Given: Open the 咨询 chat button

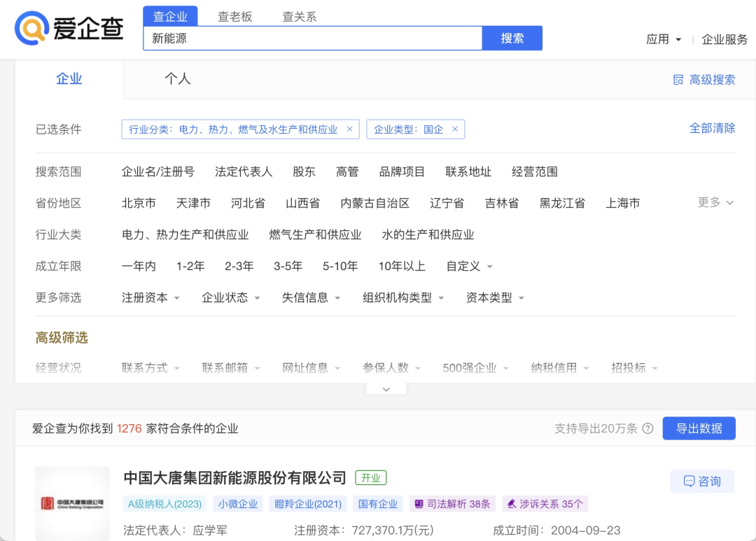Looking at the screenshot, I should (x=702, y=482).
